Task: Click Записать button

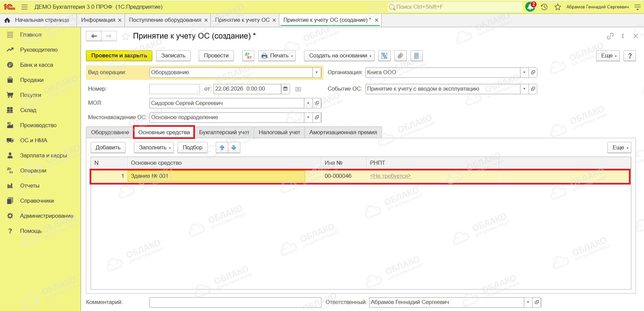Action: pos(173,56)
